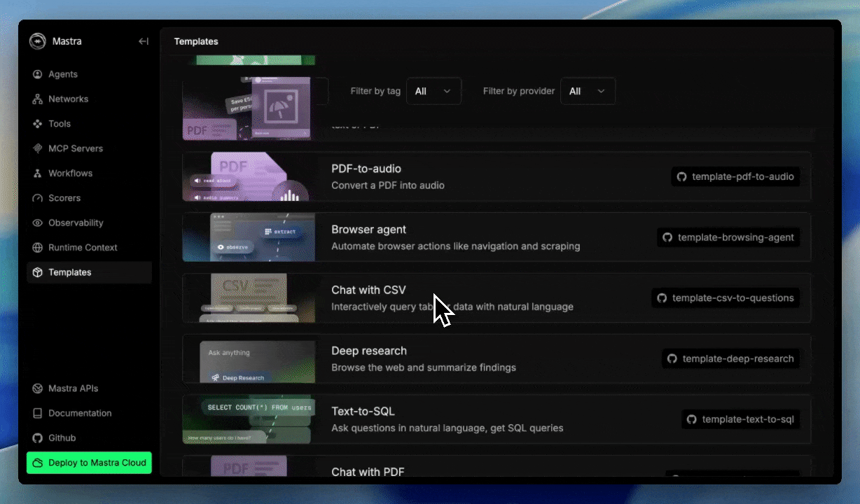Open the Documentation link in sidebar
This screenshot has width=860, height=504.
pos(79,413)
